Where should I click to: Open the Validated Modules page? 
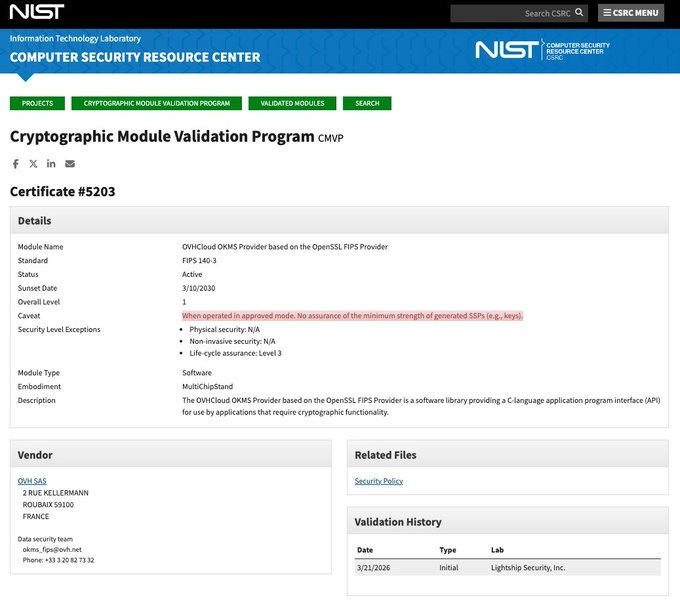(x=292, y=103)
